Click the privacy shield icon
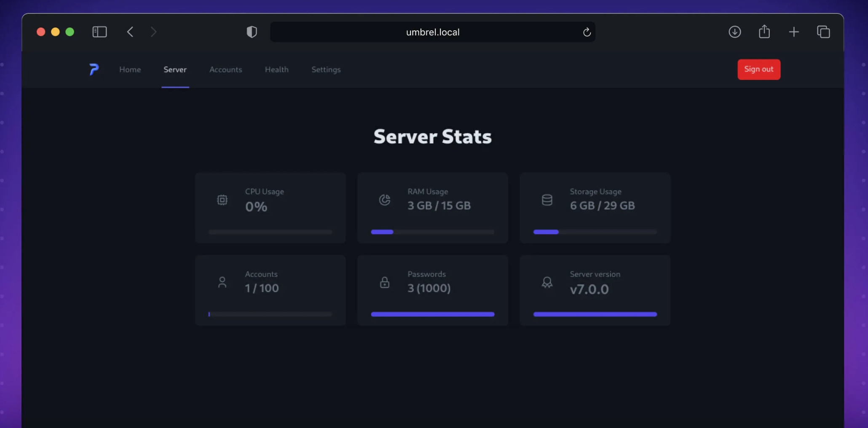868x428 pixels. pos(252,32)
